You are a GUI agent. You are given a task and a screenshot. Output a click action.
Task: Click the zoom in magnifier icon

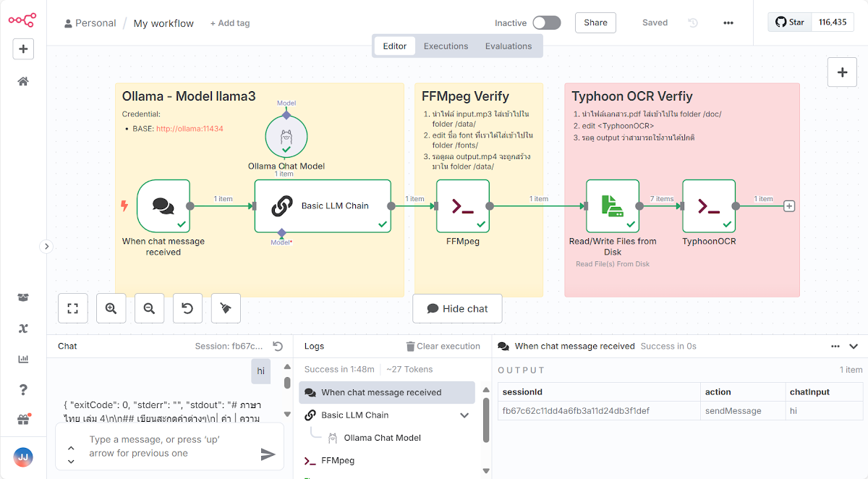click(x=111, y=308)
